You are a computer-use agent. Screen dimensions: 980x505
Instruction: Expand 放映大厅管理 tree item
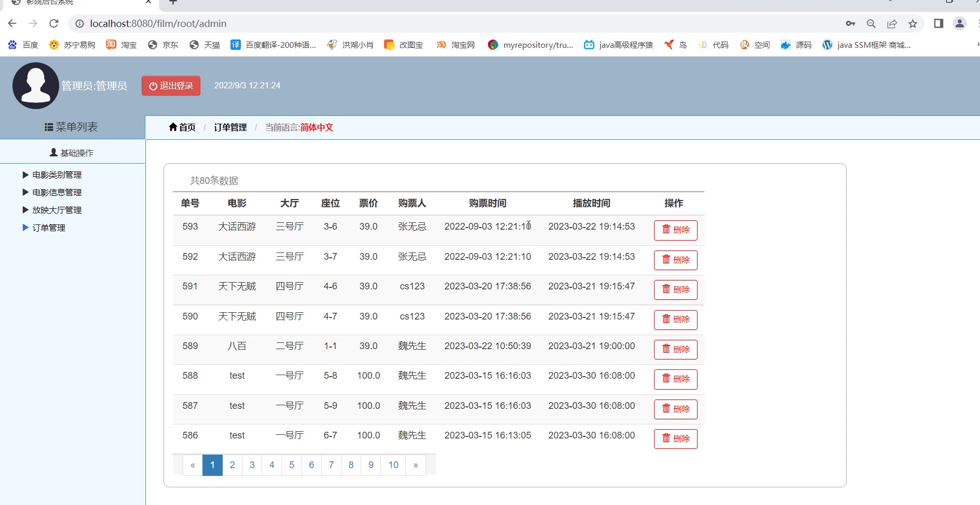click(x=57, y=210)
